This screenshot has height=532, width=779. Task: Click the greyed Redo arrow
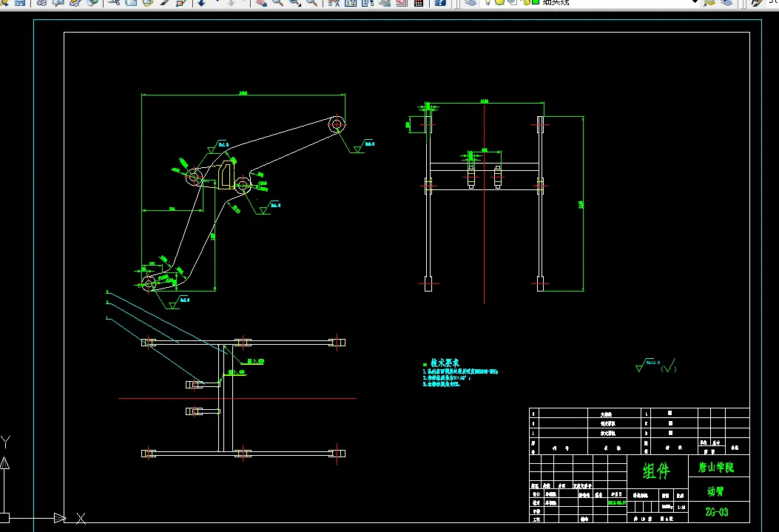pos(232,2)
